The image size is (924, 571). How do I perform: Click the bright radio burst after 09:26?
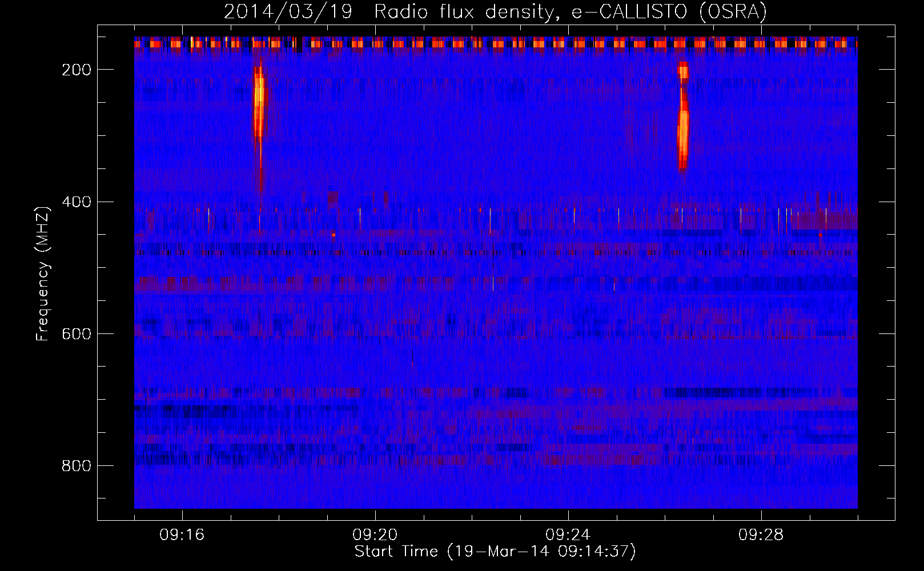(682, 117)
